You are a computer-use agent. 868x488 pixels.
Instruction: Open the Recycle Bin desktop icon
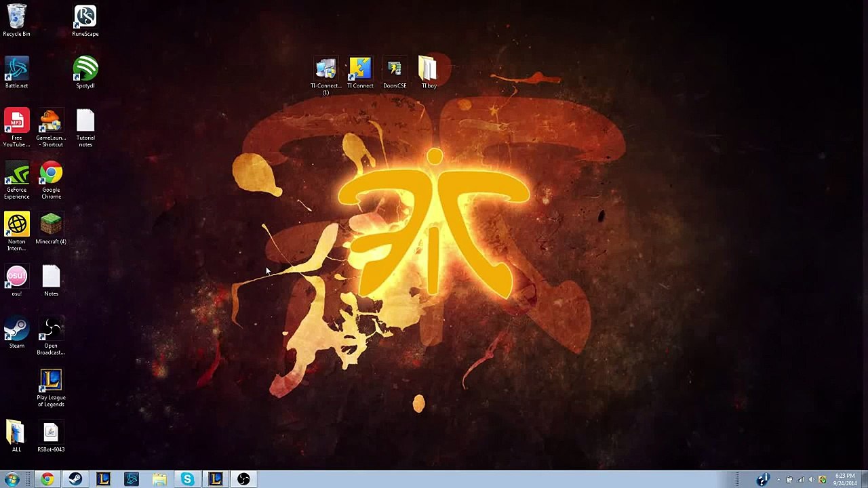point(16,21)
